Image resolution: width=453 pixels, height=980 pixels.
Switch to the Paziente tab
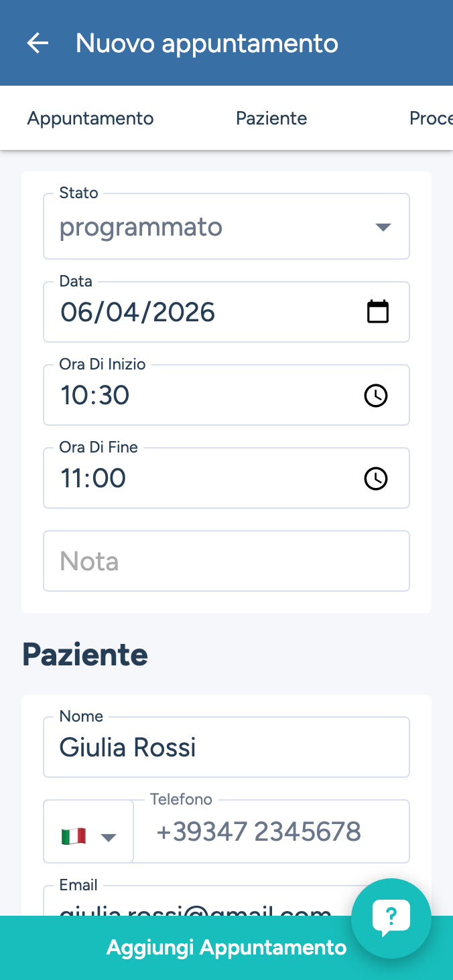tap(271, 118)
